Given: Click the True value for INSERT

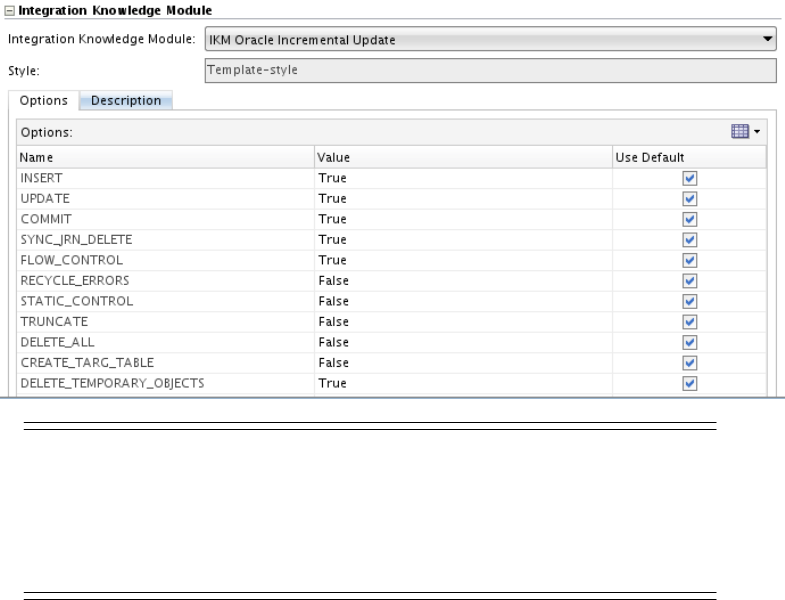Looking at the screenshot, I should pyautogui.click(x=332, y=178).
